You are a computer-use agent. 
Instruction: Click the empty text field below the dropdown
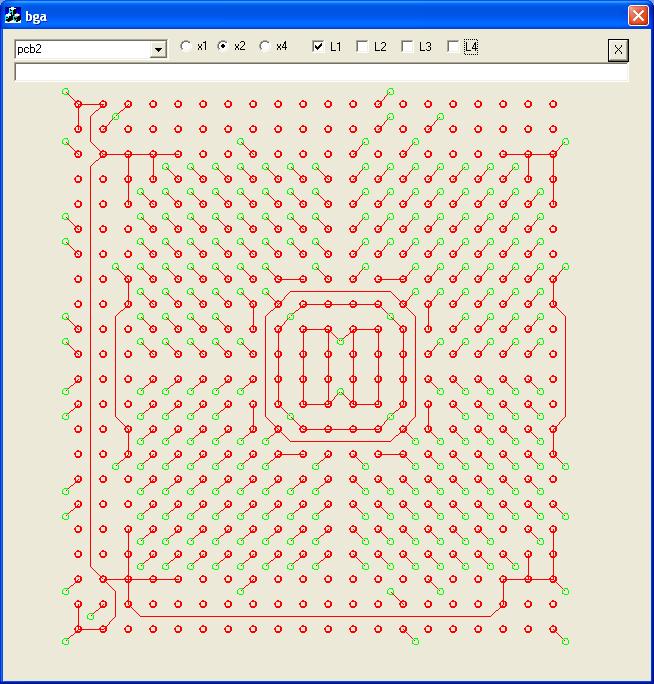(322, 72)
